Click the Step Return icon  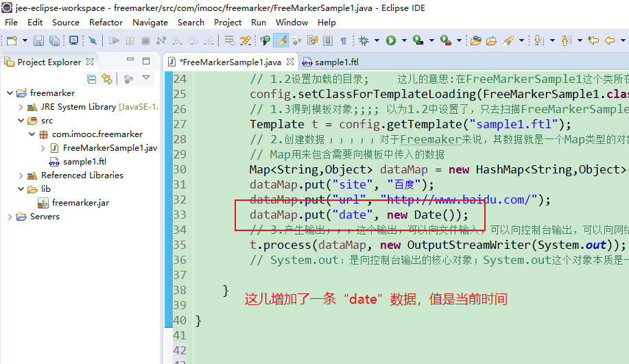click(209, 40)
